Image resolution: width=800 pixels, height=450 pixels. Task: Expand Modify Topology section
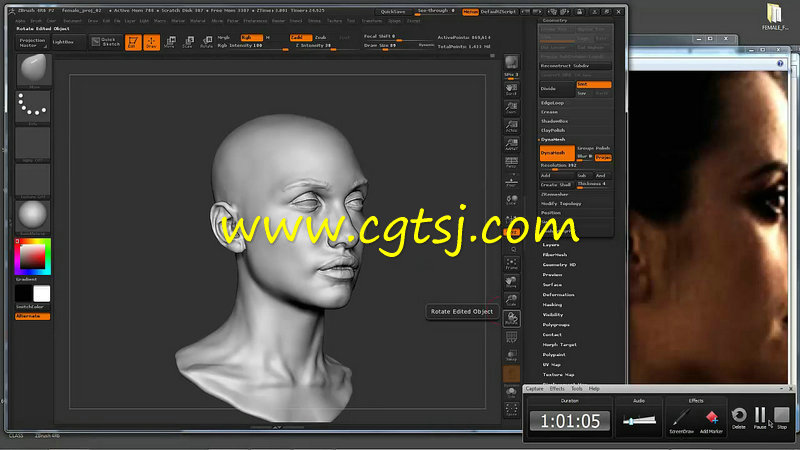tap(561, 204)
